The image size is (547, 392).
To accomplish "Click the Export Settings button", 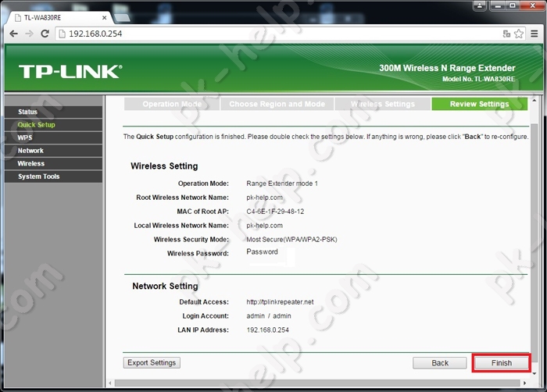I will tap(152, 362).
